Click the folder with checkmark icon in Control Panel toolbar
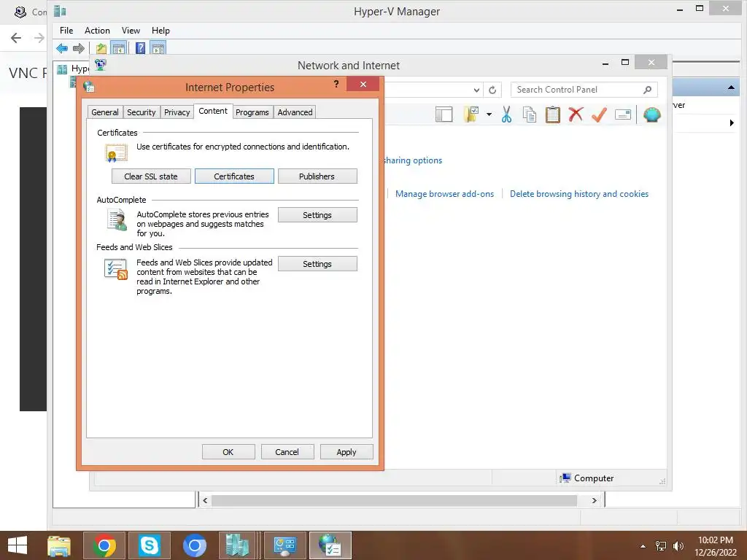Image resolution: width=747 pixels, height=560 pixels. point(471,114)
